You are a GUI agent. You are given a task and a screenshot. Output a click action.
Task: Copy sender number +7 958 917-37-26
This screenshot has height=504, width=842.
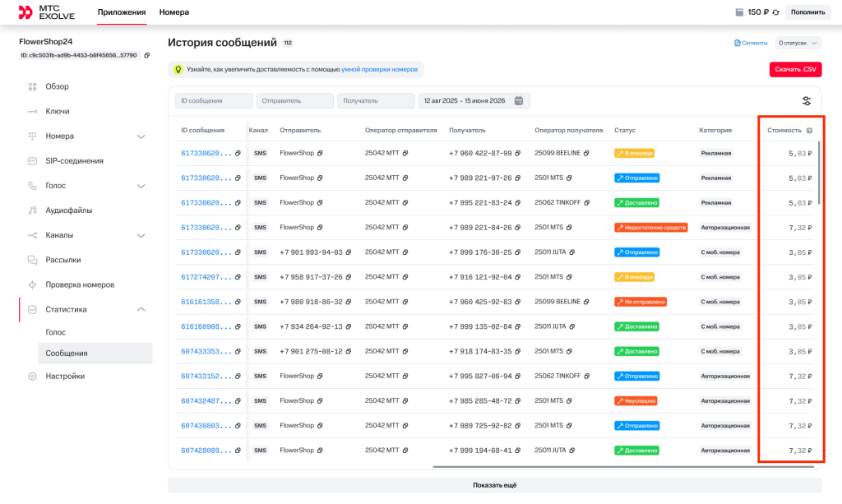[x=349, y=277]
